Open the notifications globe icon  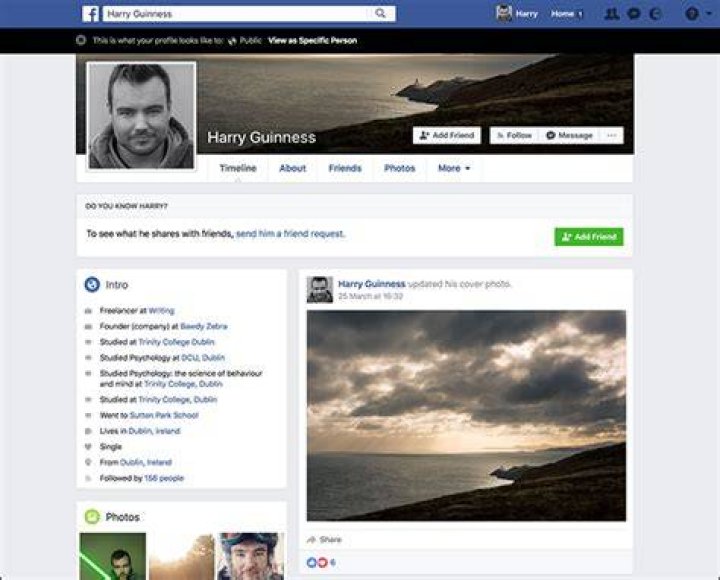(x=655, y=14)
